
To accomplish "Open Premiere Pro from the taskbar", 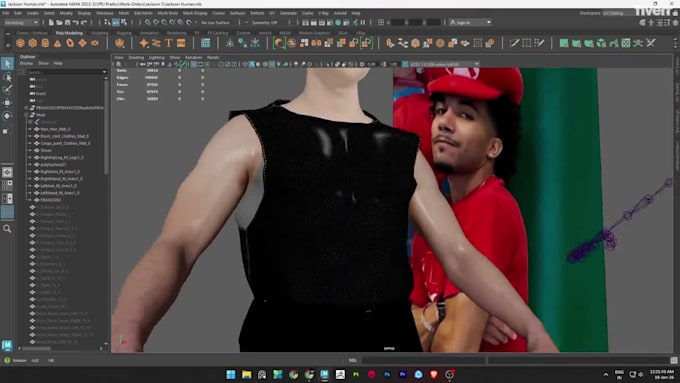I will coord(403,374).
